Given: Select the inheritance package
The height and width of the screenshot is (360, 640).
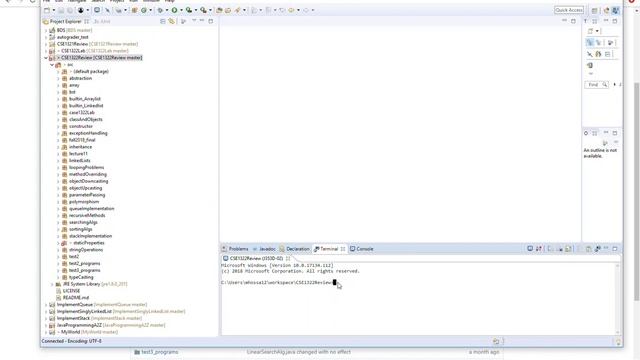Looking at the screenshot, I should click(x=80, y=147).
